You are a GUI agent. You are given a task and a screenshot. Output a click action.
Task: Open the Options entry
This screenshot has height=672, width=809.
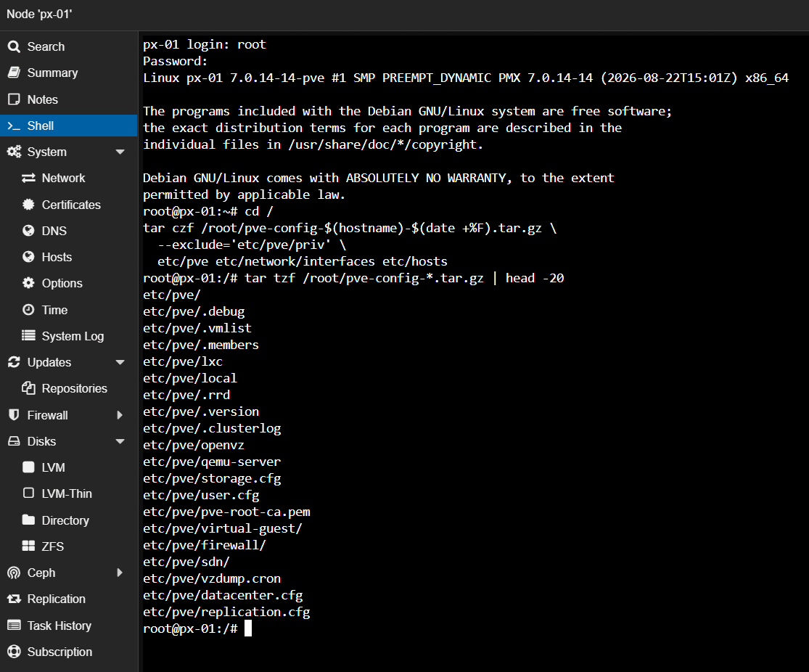tap(69, 283)
